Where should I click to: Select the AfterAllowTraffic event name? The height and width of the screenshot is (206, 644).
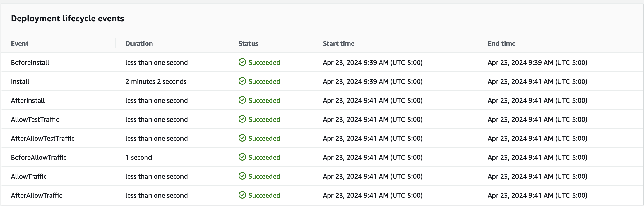[37, 196]
